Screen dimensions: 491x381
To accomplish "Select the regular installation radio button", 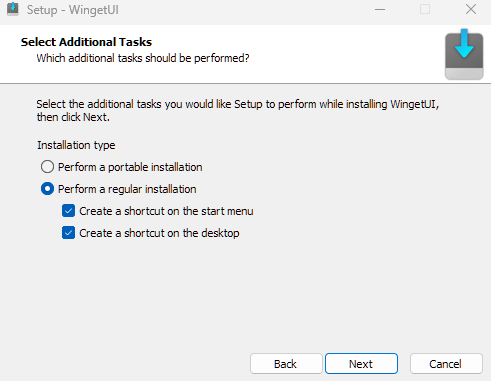I will coord(47,189).
